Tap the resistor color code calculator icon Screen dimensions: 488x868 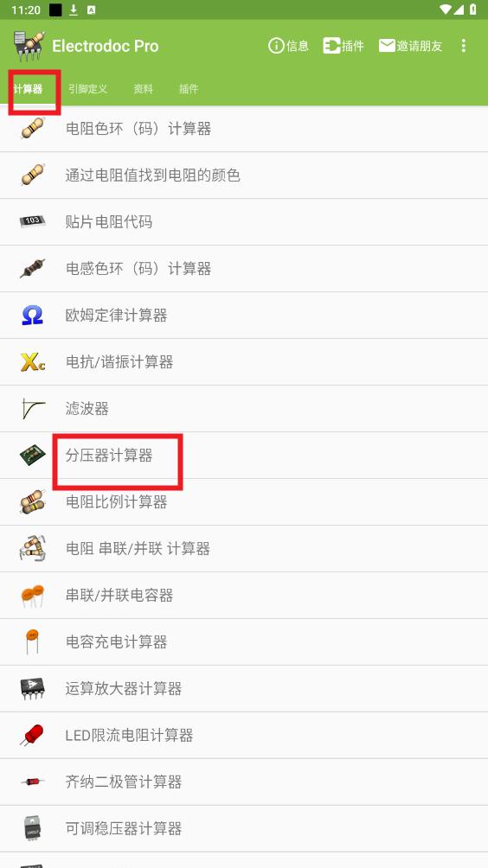pos(33,129)
